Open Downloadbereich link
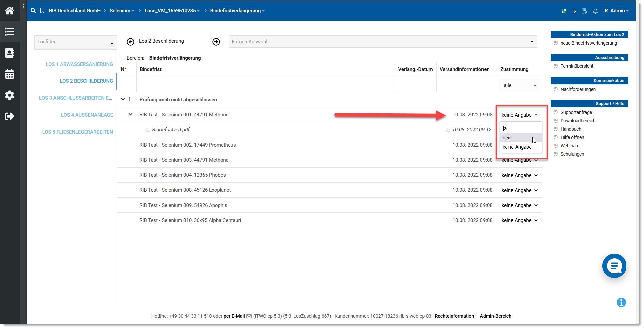The width and height of the screenshot is (644, 329). (578, 121)
